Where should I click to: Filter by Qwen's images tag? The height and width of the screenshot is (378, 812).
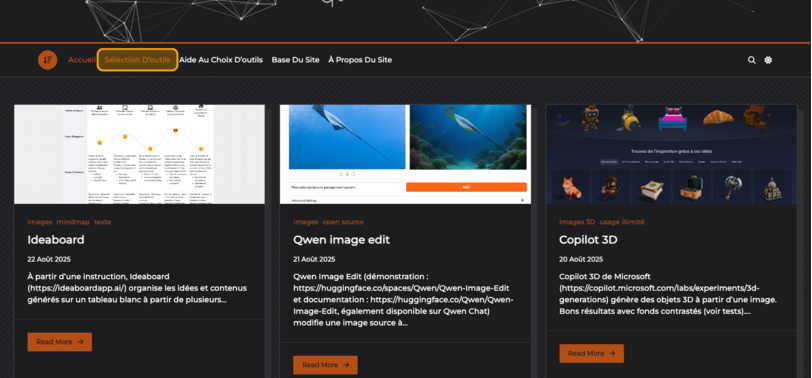[306, 222]
